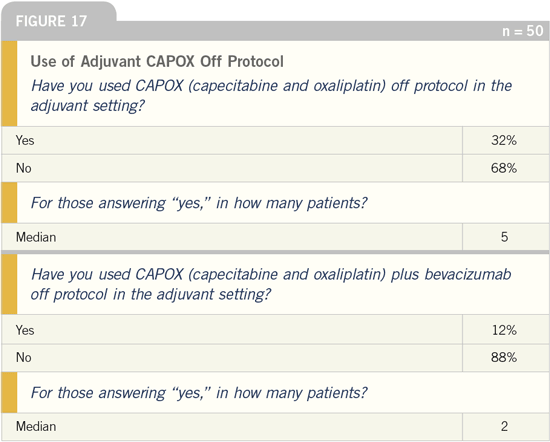Select the 68% value in No row
550x442 pixels.
(504, 168)
